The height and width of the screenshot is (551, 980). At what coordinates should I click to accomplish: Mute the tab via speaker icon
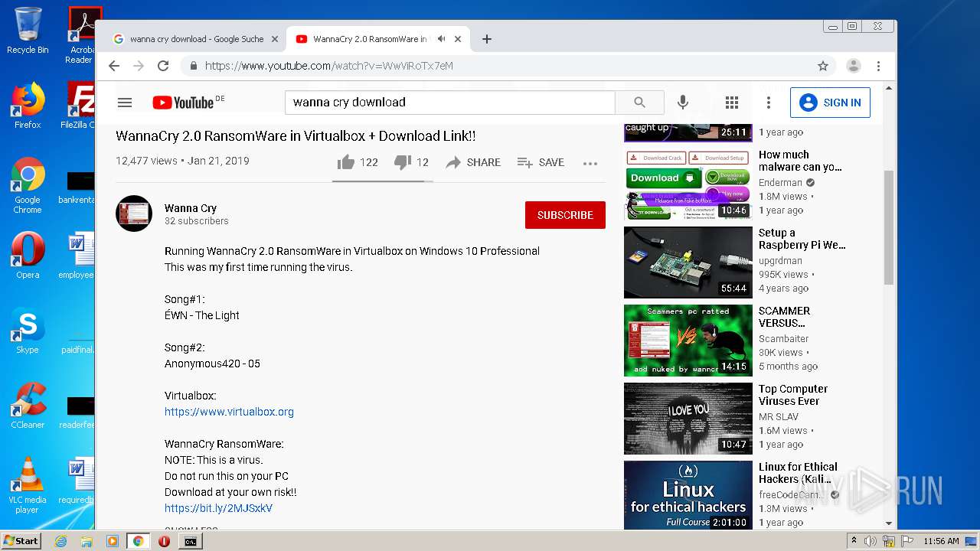(442, 39)
